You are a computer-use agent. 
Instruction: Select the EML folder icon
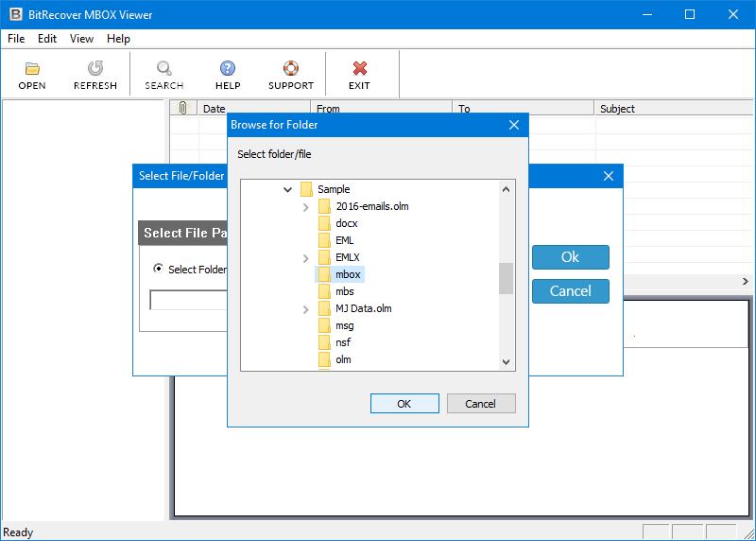[x=324, y=240]
